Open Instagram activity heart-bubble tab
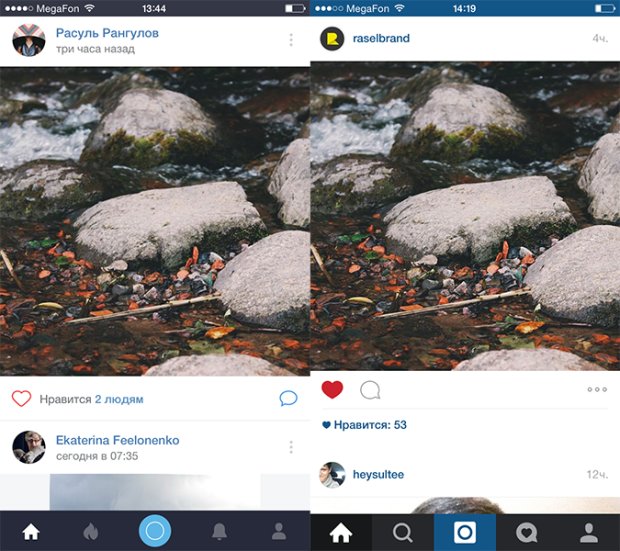 click(x=527, y=532)
